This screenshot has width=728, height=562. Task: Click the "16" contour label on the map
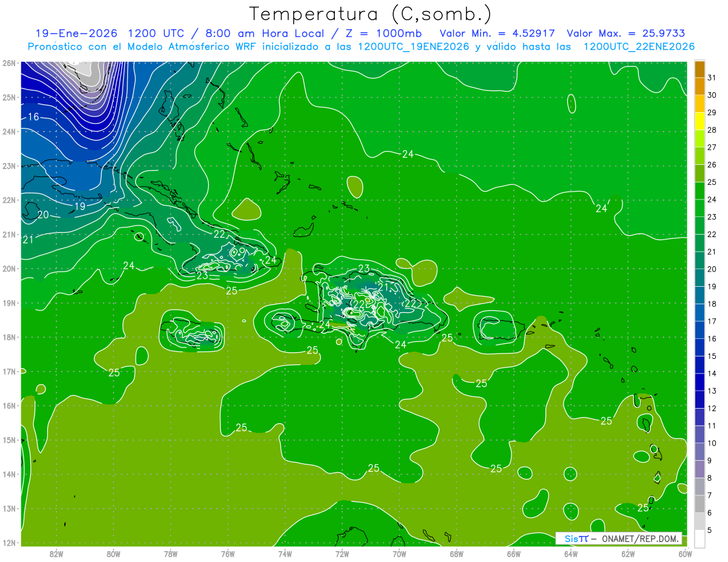point(33,116)
